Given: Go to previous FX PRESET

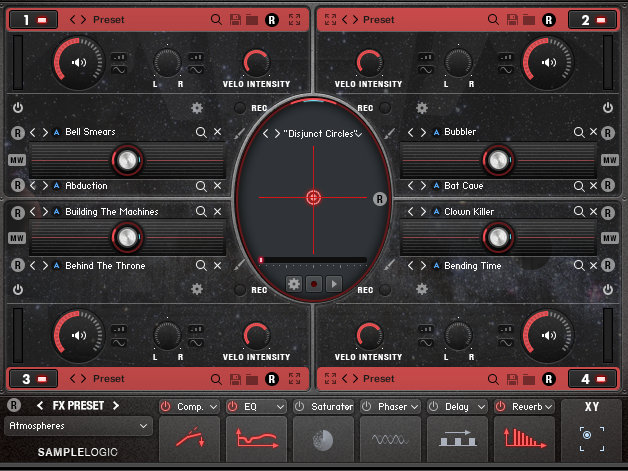Looking at the screenshot, I should (40, 406).
